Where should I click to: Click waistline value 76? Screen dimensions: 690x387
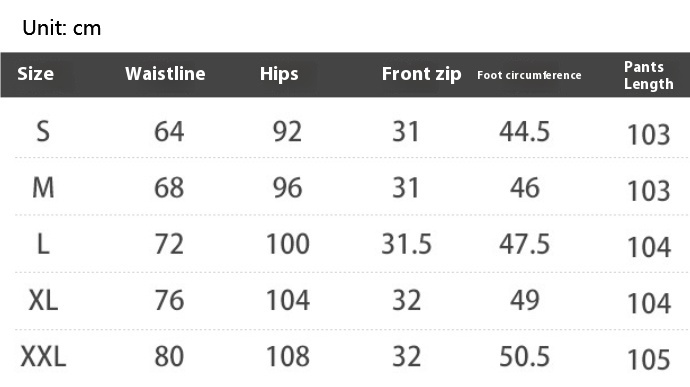tap(169, 300)
